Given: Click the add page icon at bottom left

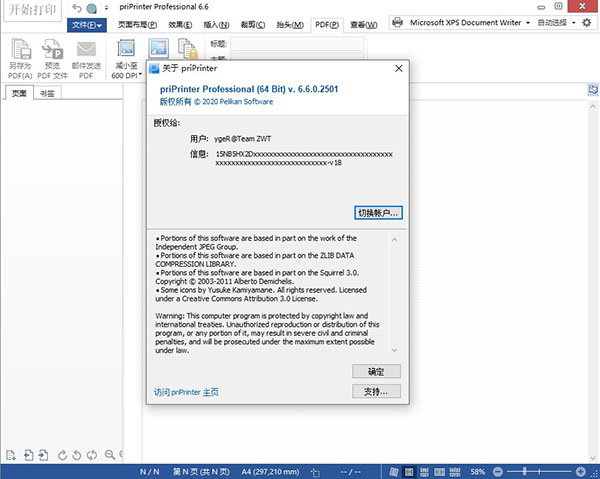Looking at the screenshot, I should pyautogui.click(x=11, y=455).
